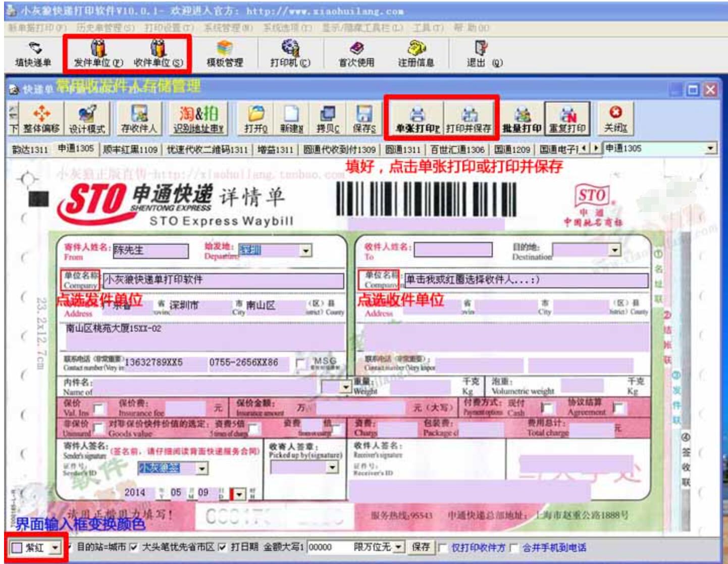This screenshot has height=564, width=728.
Task: Expand the sender signature 小灰狼 dropdown
Action: click(x=201, y=469)
